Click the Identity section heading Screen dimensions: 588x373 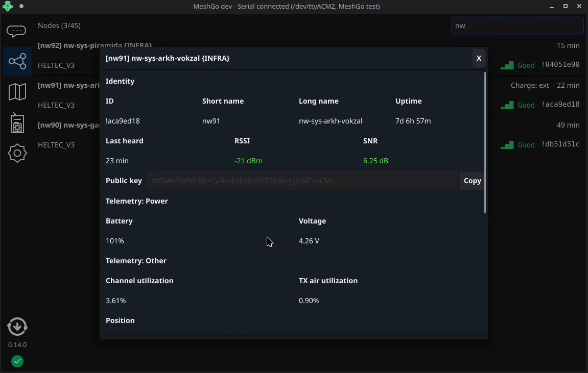click(x=120, y=81)
